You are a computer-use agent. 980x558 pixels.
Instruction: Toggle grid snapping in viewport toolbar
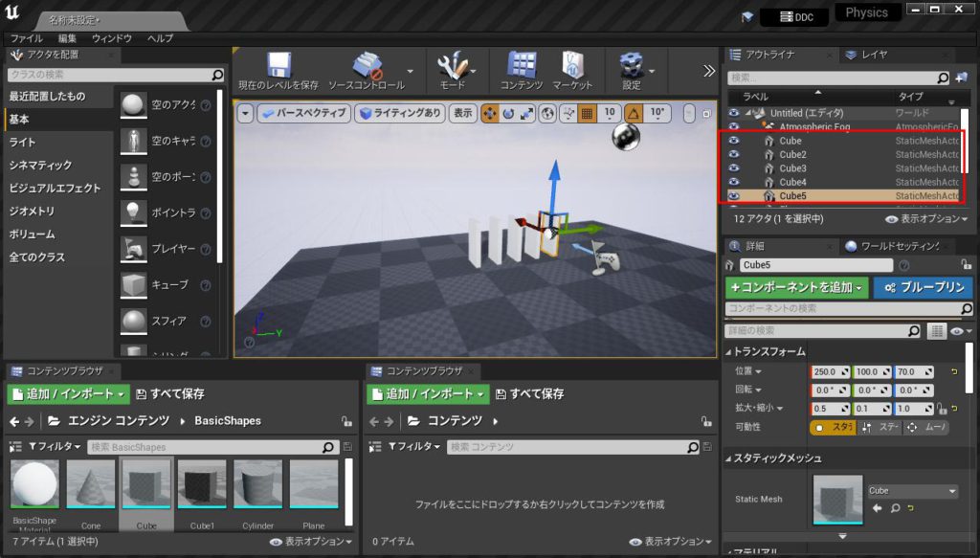pyautogui.click(x=587, y=113)
